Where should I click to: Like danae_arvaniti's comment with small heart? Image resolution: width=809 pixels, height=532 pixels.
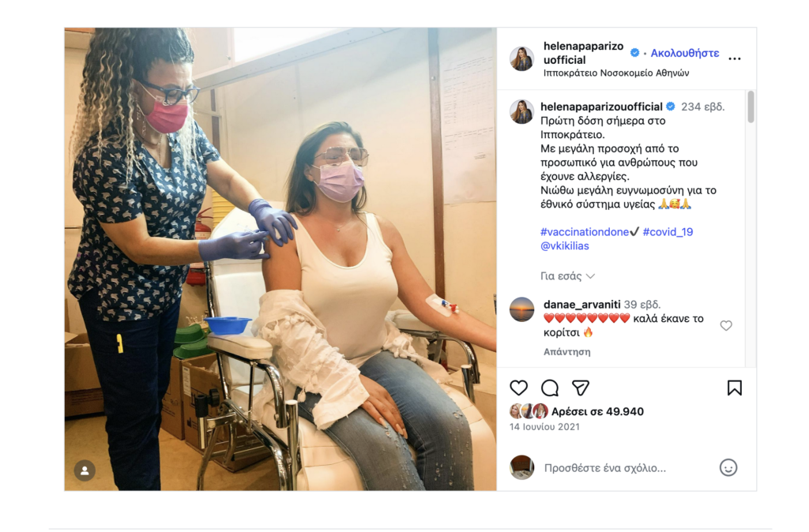726,325
